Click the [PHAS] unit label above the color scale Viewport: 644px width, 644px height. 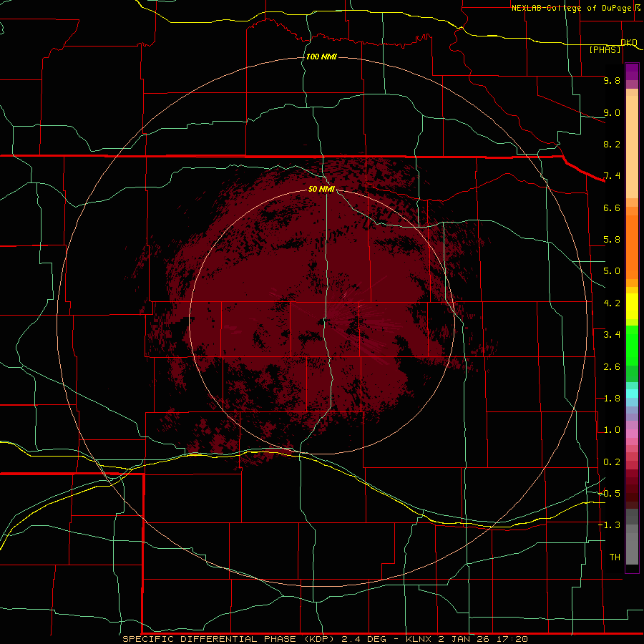(605, 49)
